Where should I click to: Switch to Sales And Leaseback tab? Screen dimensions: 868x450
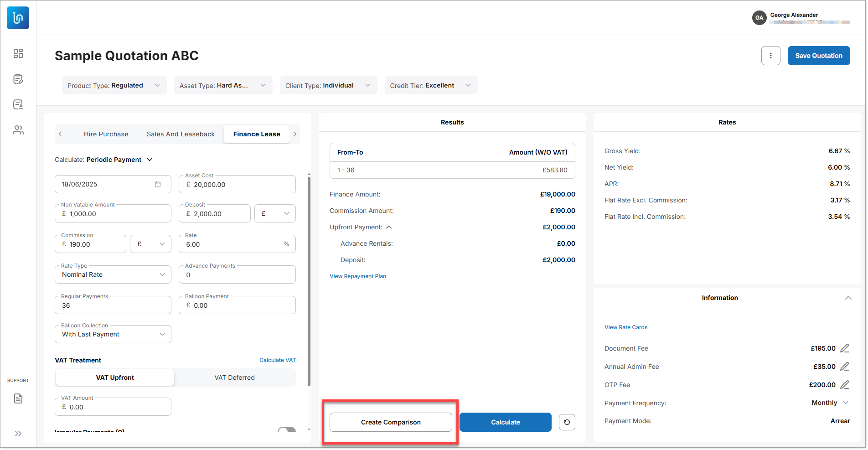(181, 134)
